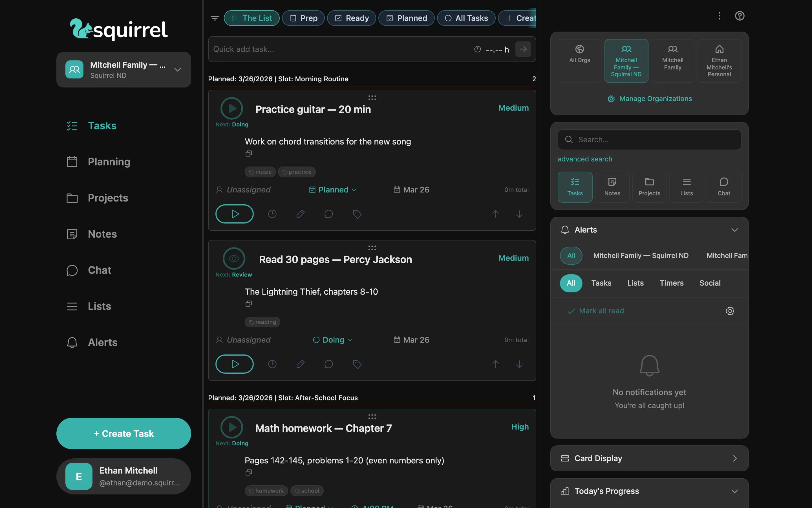Open comments on Read 30 pages task
The height and width of the screenshot is (508, 812).
[328, 364]
